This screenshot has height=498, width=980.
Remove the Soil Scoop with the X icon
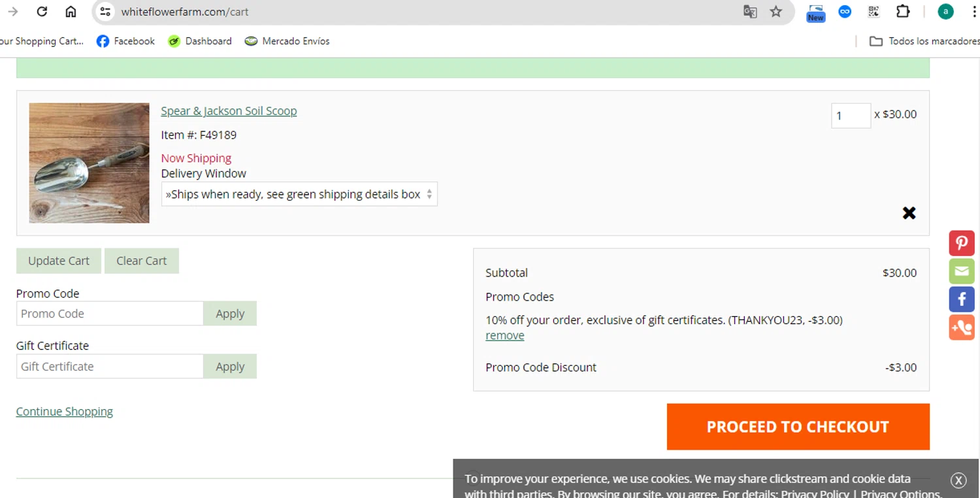[909, 213]
